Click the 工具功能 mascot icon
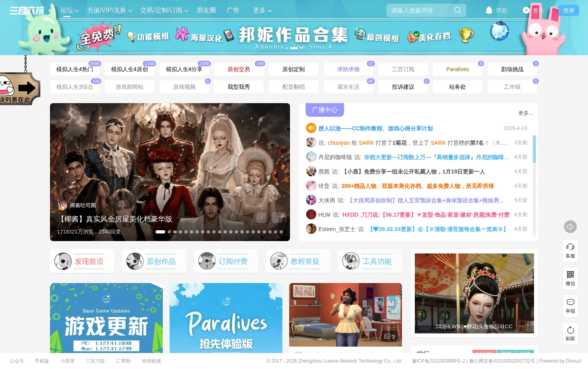The width and height of the screenshot is (588, 369). [351, 261]
